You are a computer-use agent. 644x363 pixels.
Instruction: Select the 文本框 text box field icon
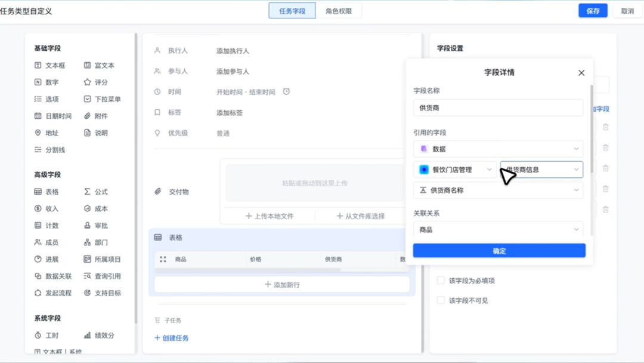coord(38,65)
